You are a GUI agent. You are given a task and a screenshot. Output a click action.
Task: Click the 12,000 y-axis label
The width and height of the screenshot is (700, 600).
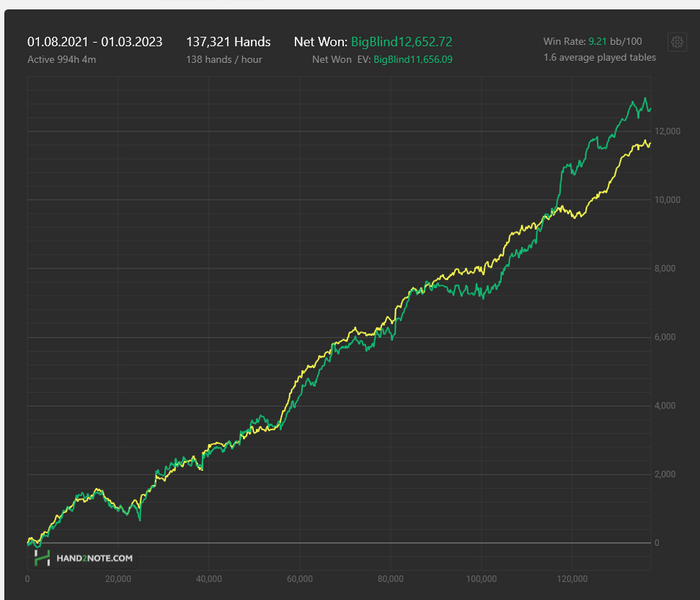pos(667,131)
